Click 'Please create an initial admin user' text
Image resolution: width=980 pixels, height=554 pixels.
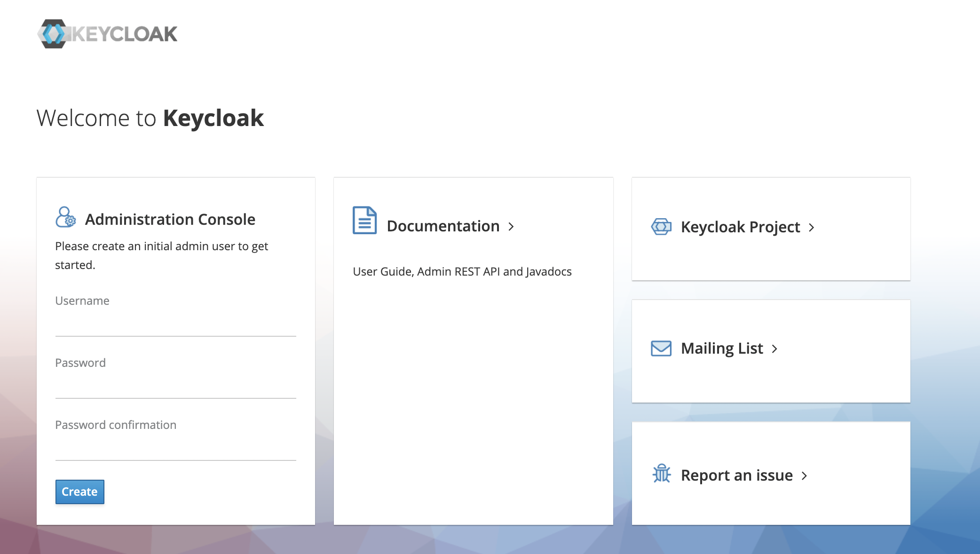(x=161, y=255)
